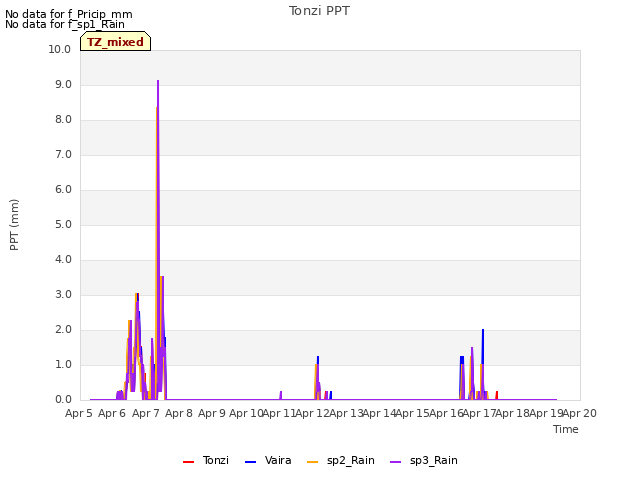
Task: Click the Time x-axis label
Action: [x=565, y=429]
